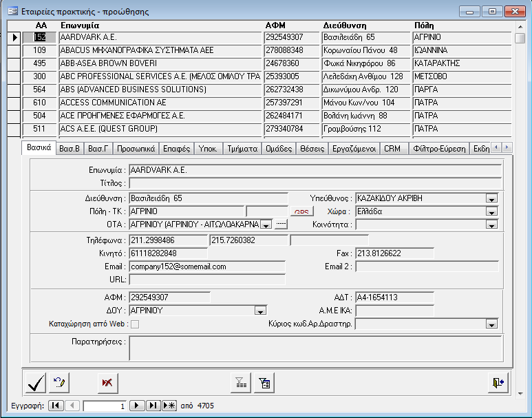
Task: Click the checkmark save record button
Action: 36,382
